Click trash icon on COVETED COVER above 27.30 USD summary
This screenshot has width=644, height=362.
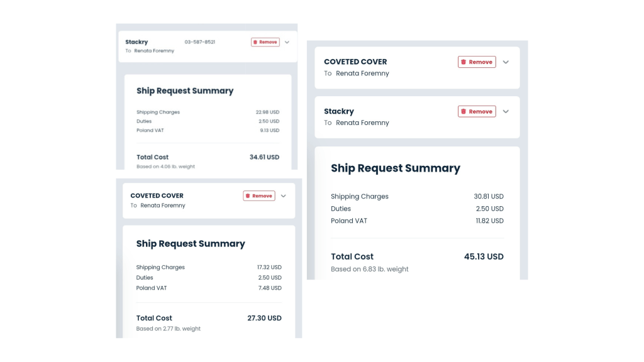[248, 196]
